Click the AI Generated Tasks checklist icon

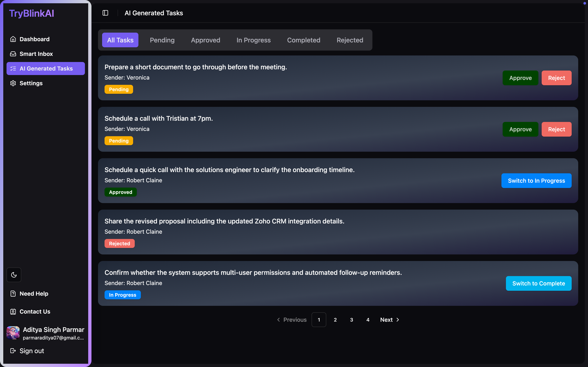coord(13,69)
